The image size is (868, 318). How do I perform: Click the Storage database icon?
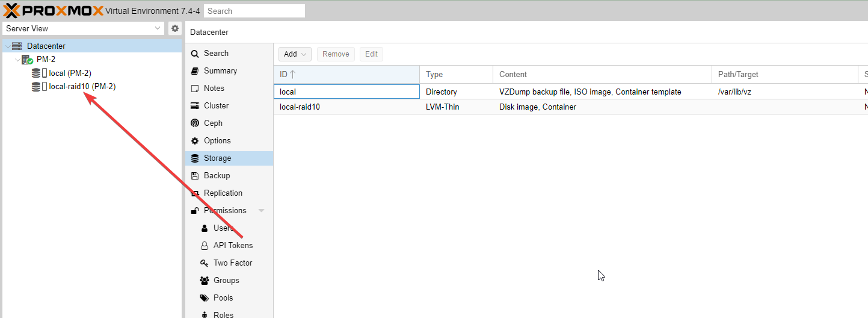[194, 158]
